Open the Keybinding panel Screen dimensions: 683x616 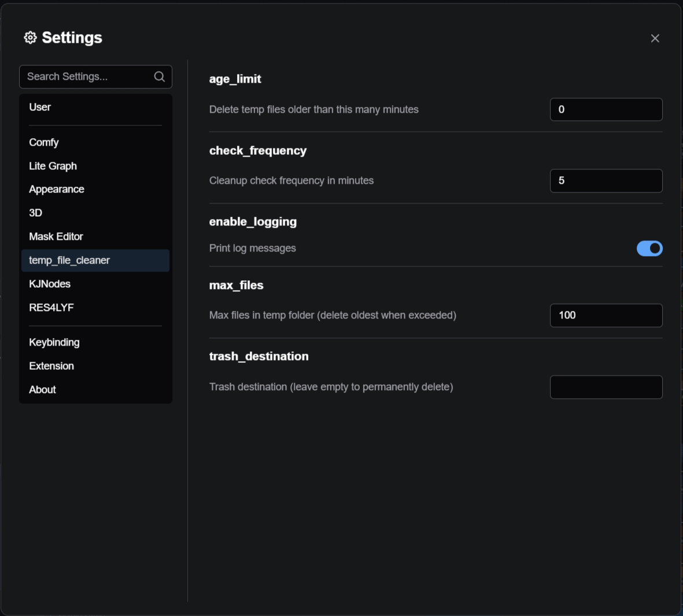[x=54, y=343]
